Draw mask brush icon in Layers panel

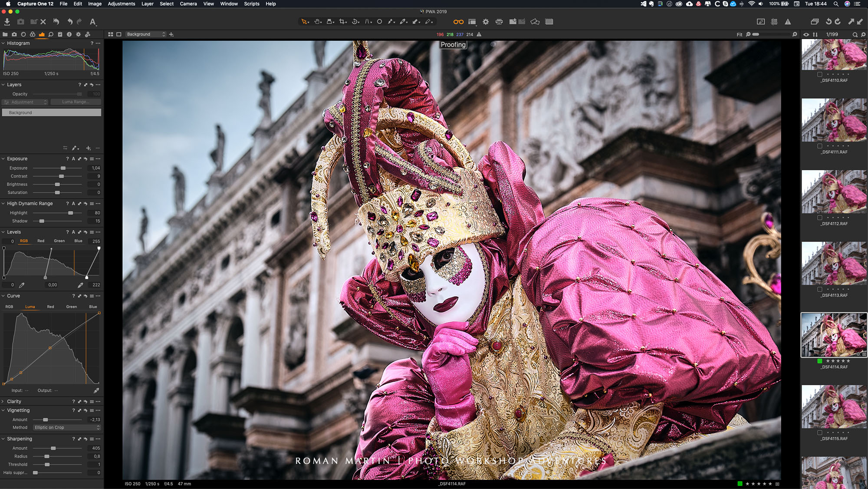75,148
